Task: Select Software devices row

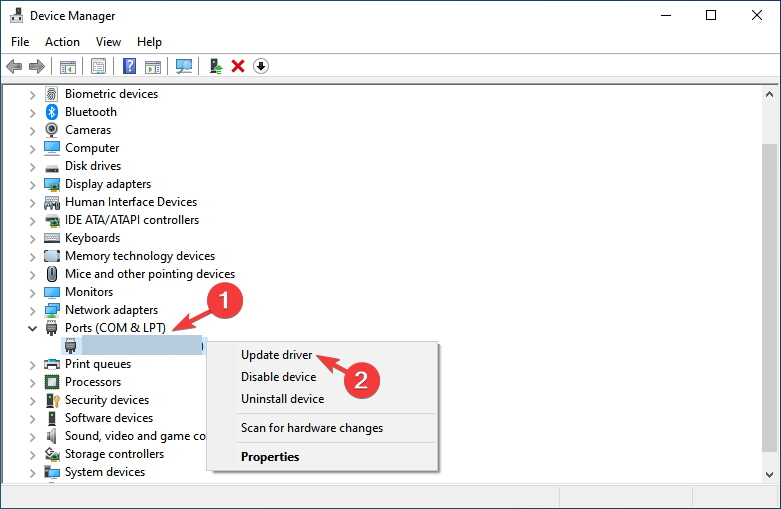Action: pos(109,418)
